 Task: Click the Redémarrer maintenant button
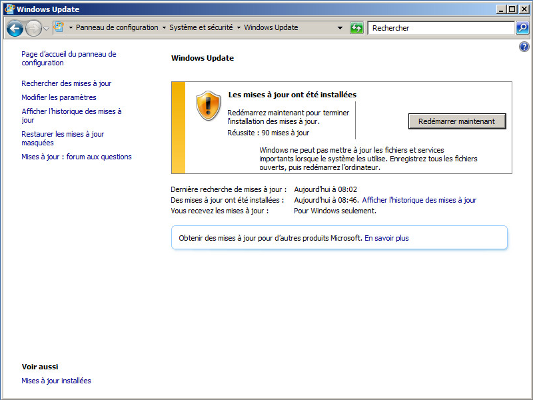pos(457,121)
